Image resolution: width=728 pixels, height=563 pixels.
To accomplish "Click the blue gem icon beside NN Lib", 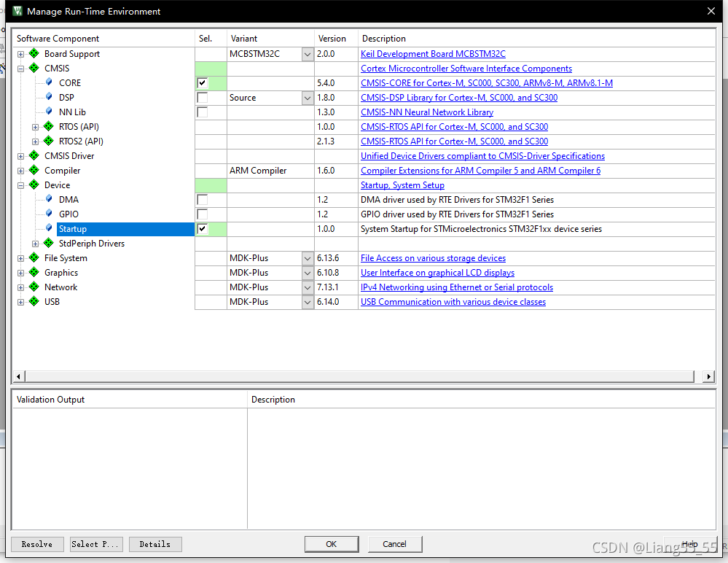I will (x=50, y=112).
